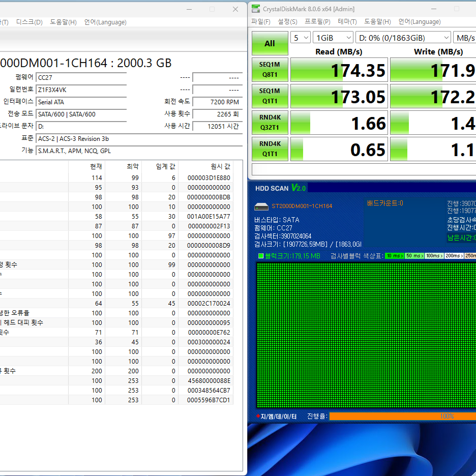Image resolution: width=476 pixels, height=476 pixels.
Task: Open CrystalDiskMark 설정(S) menu
Action: click(x=287, y=21)
